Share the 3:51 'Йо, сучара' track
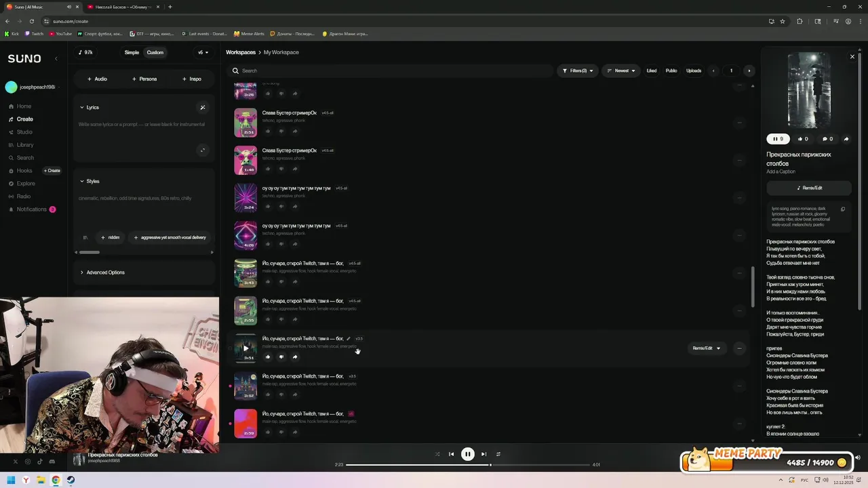Viewport: 868px width, 488px height. tap(295, 357)
